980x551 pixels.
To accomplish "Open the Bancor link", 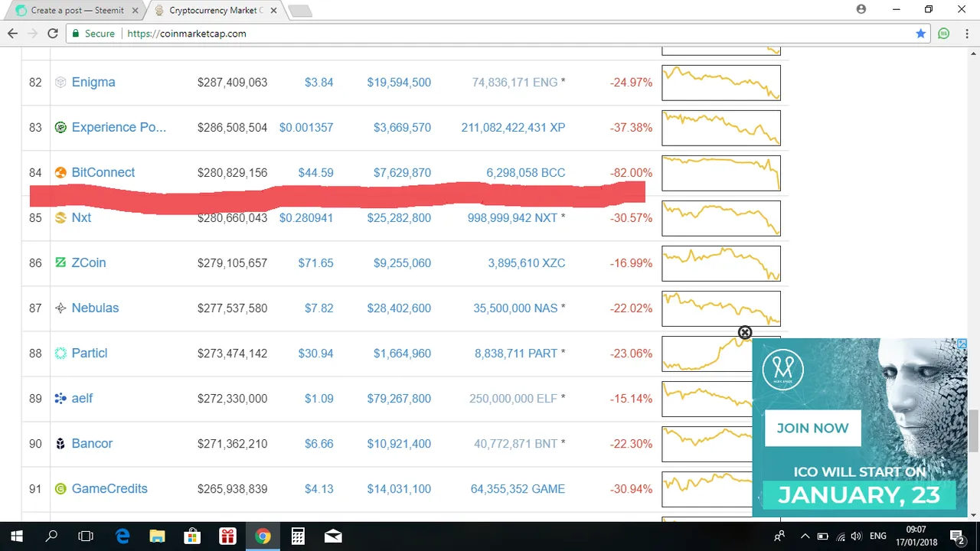I will (x=92, y=443).
